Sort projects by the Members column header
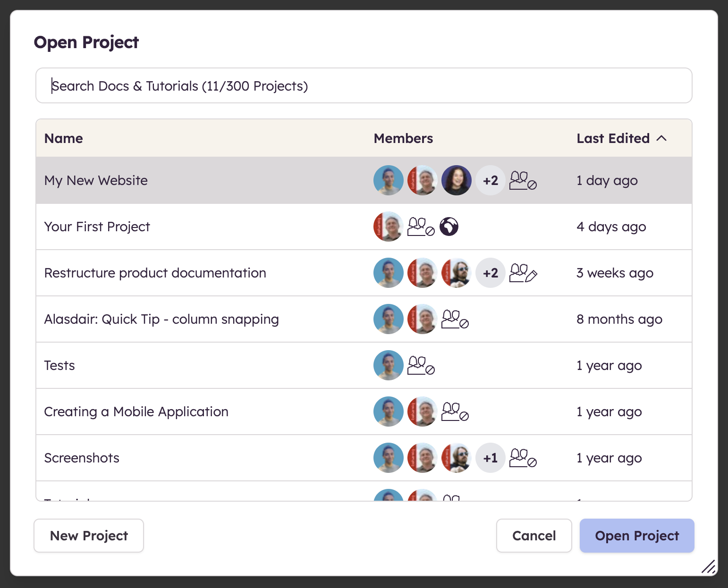 (403, 138)
